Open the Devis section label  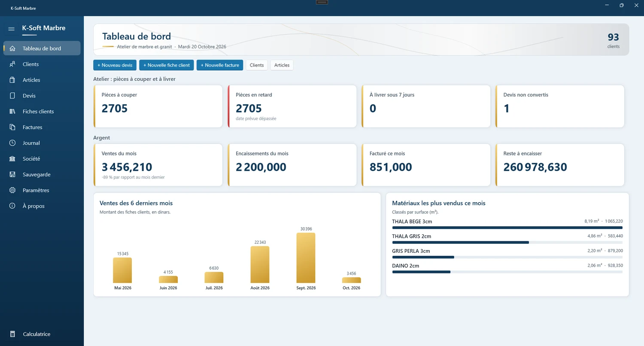point(29,96)
